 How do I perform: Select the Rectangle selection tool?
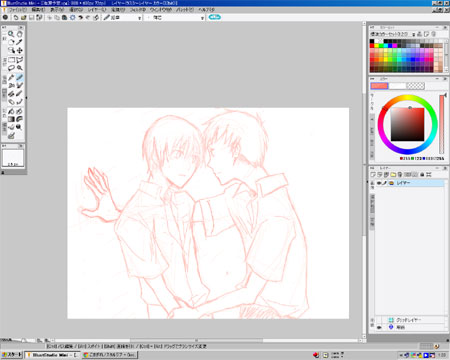point(11,60)
